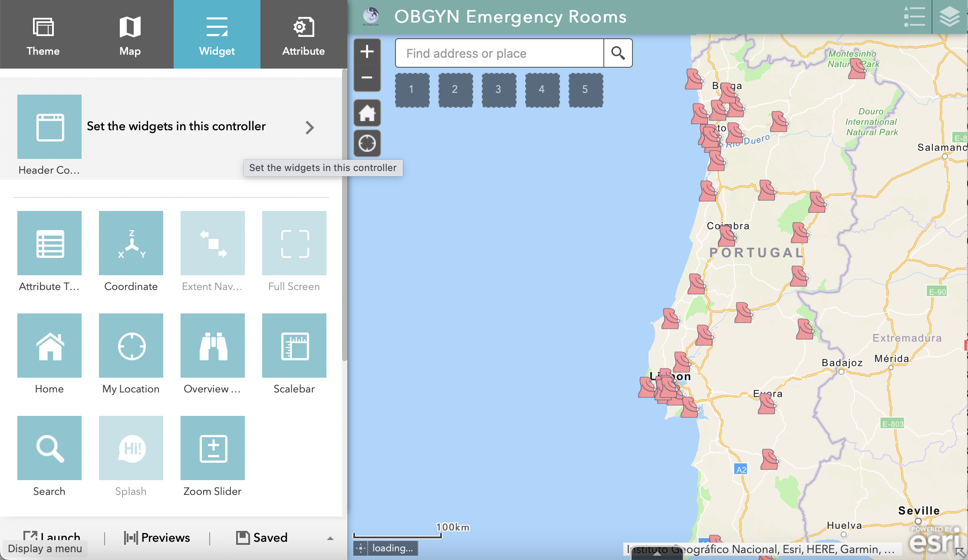This screenshot has width=968, height=560.
Task: Expand the Header Controller widget settings chevron
Action: [x=309, y=127]
